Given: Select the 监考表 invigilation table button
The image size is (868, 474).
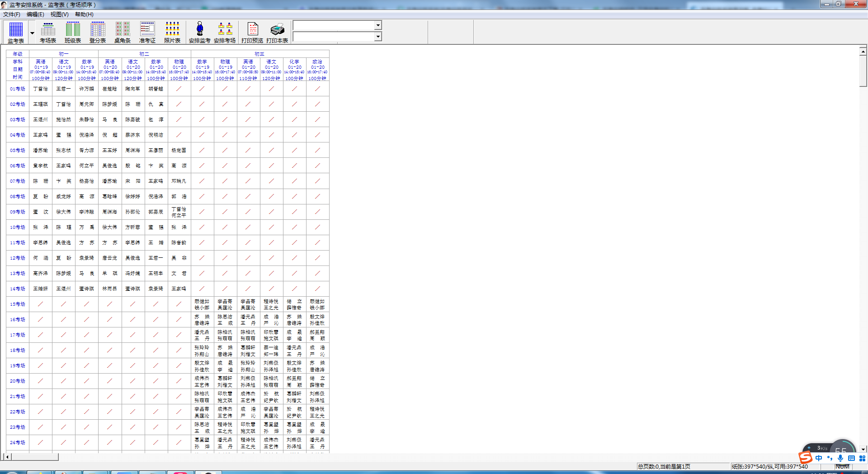Looking at the screenshot, I should 16,32.
